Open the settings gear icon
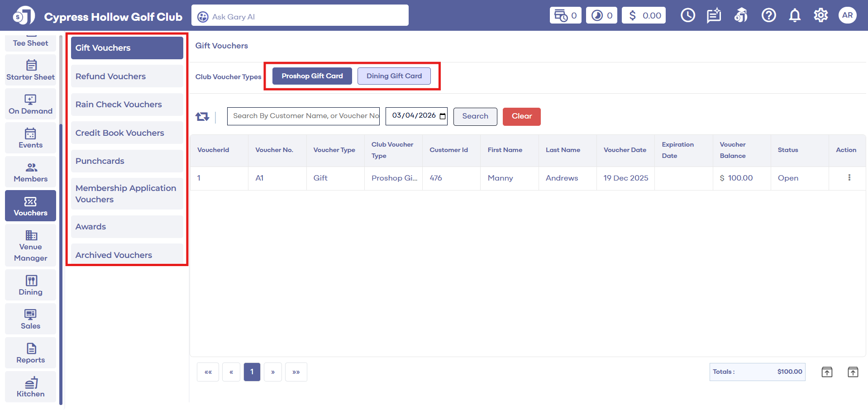 coord(820,15)
